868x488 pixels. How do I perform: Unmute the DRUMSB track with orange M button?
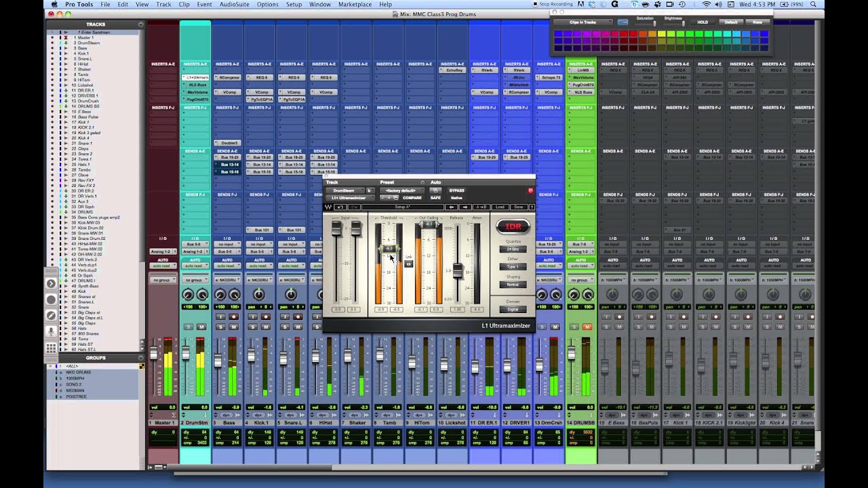point(587,327)
